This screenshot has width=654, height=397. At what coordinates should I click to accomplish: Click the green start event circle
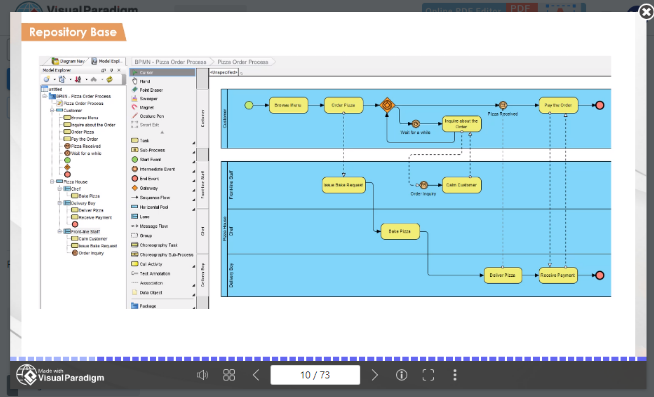(x=249, y=105)
